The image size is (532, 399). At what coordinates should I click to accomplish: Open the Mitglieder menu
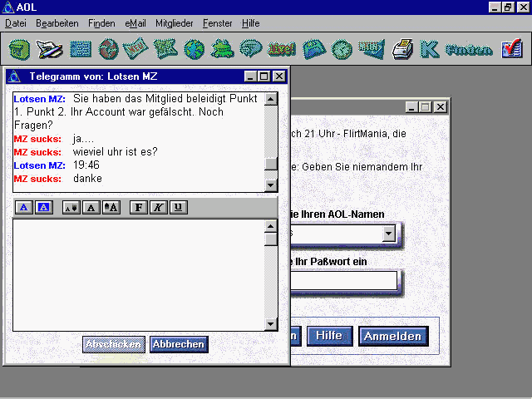point(175,23)
